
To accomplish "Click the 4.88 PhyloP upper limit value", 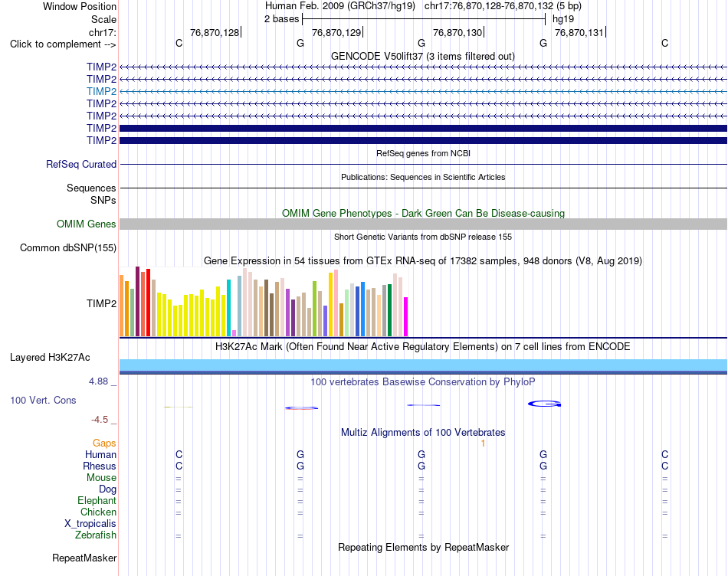I will (98, 381).
